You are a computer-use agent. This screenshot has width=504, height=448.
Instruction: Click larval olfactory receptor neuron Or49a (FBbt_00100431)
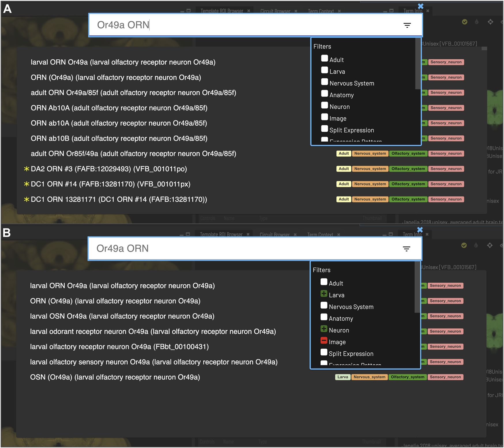point(119,347)
